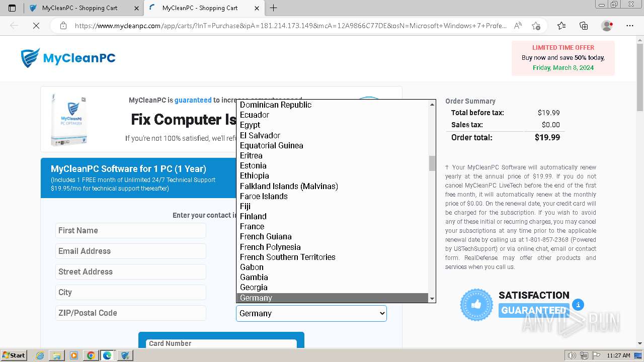Close the active MyCleanPC browser tab
Screen dimensions: 644x362
coord(257,8)
